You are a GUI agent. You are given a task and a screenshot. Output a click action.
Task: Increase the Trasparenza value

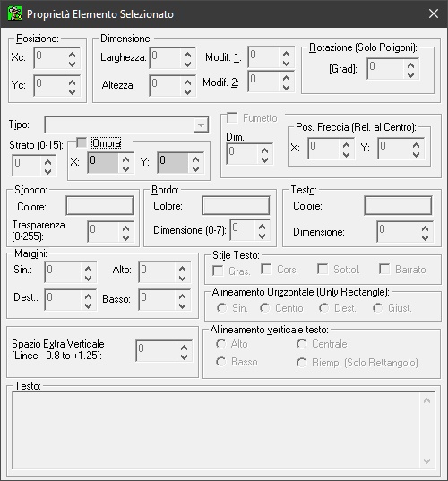pos(125,228)
